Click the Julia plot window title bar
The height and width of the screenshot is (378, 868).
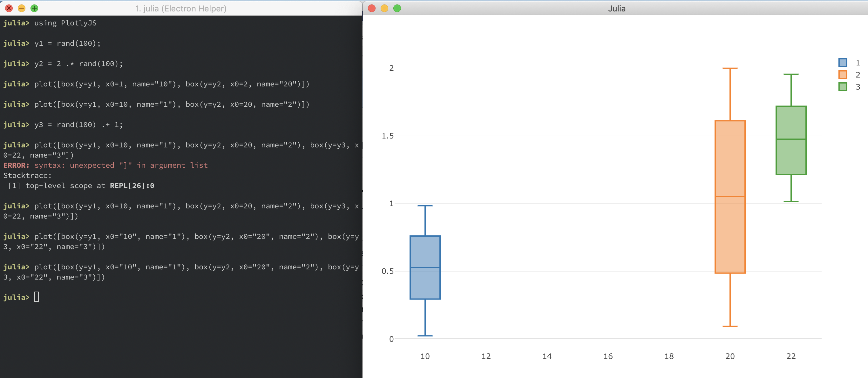tap(617, 9)
